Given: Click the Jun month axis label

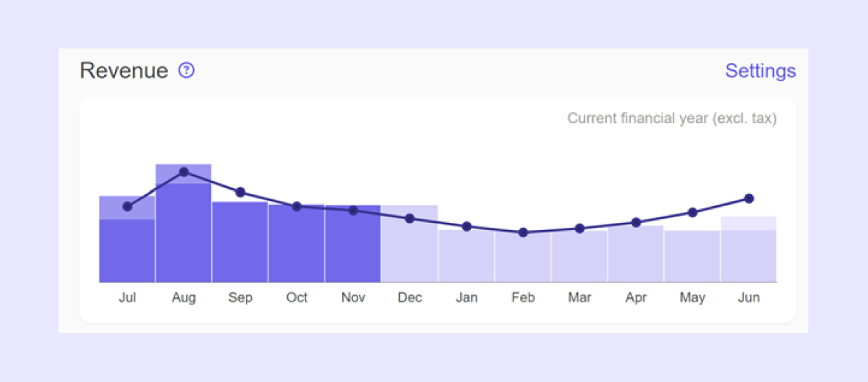Looking at the screenshot, I should [749, 297].
